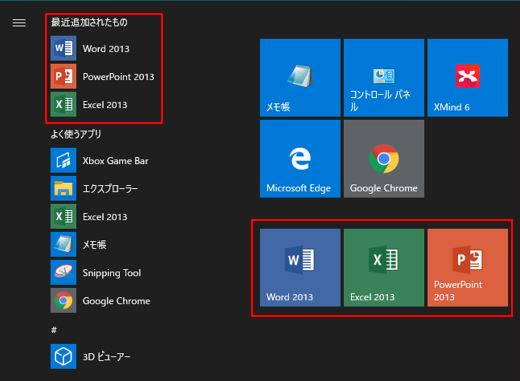Launch the PowerPoint 2013 tile

(x=468, y=267)
